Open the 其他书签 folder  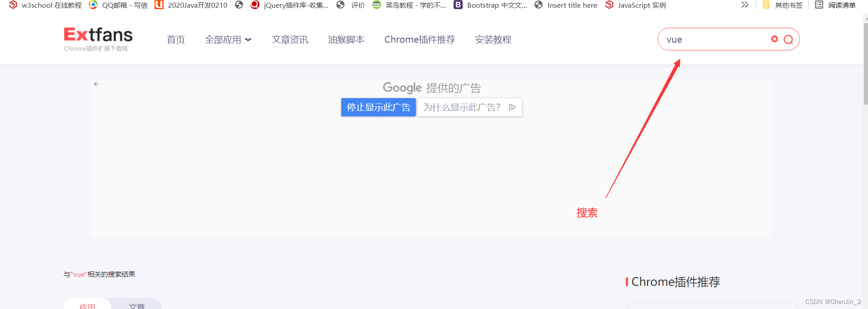(783, 5)
